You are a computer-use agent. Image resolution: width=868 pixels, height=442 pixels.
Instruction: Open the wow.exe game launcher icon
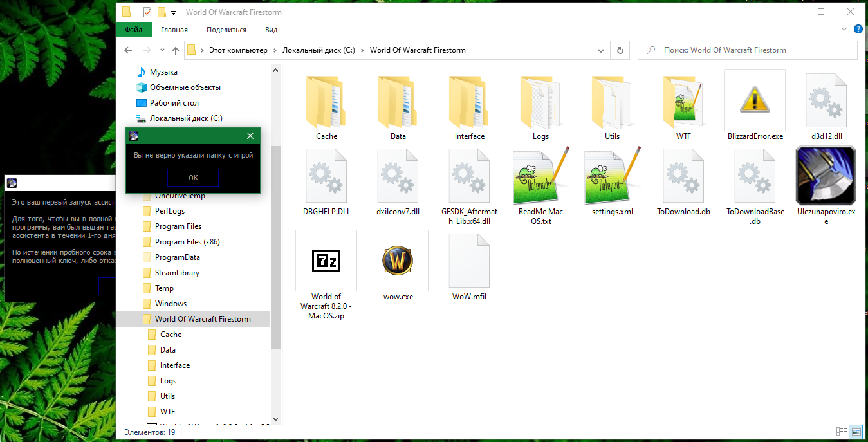point(397,261)
